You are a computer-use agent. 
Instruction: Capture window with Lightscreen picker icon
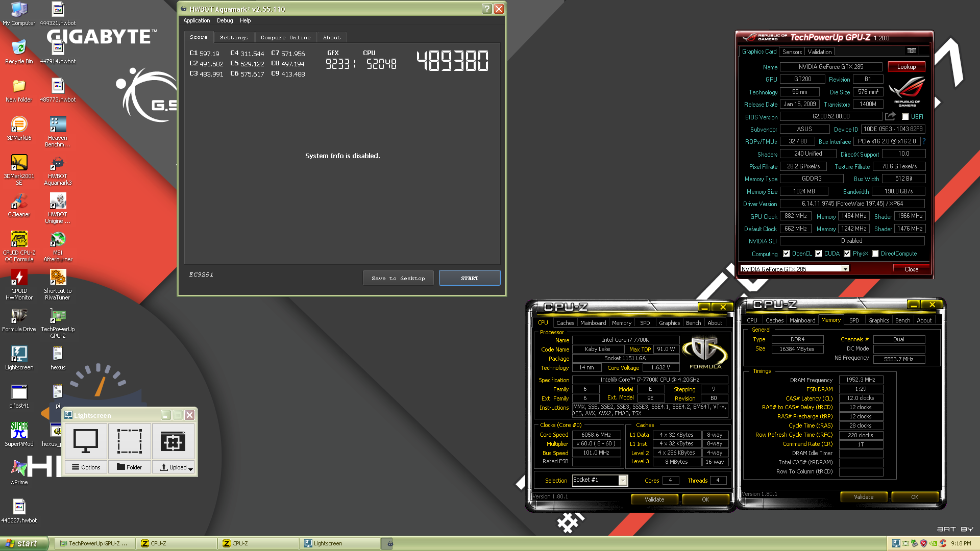pos(173,441)
